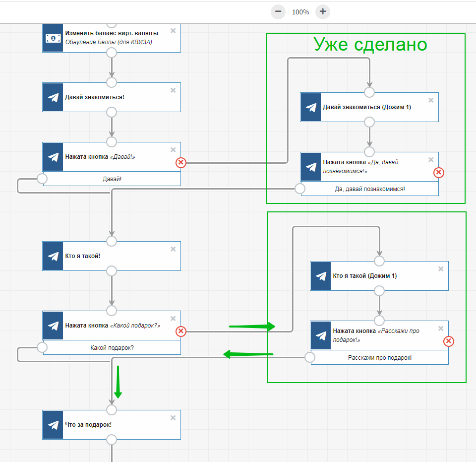Click telegram icon of Давай знакомиться! block

[x=53, y=97]
